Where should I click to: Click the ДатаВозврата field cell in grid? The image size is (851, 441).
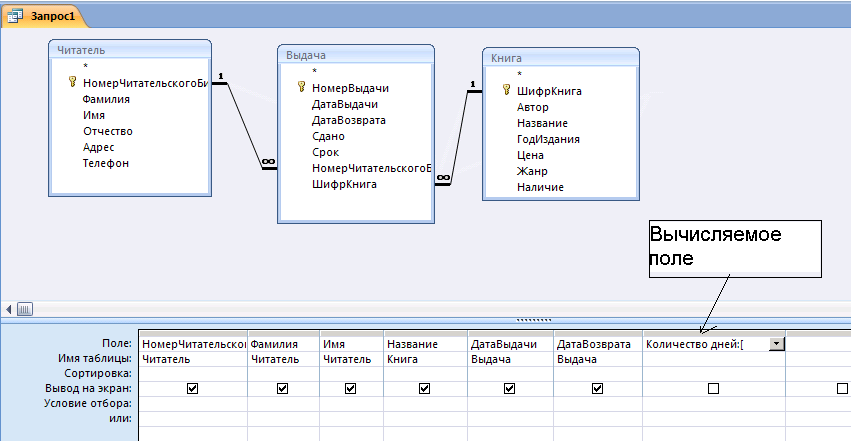click(598, 344)
